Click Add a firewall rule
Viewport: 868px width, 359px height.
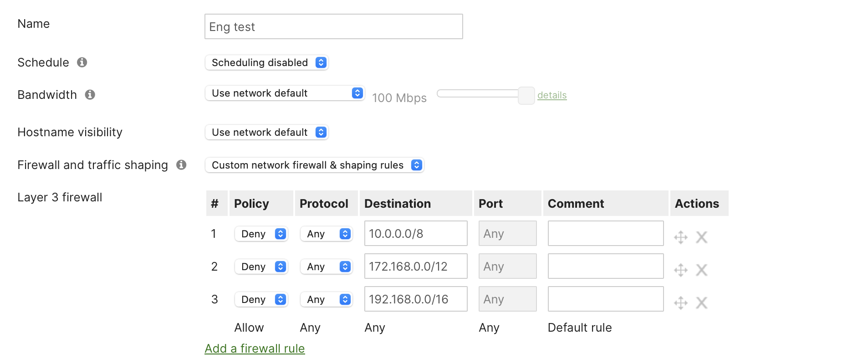coord(254,348)
